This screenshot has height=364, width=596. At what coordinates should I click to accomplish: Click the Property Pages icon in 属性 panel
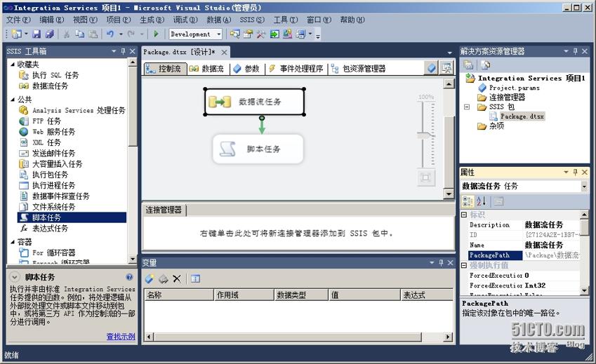point(498,201)
